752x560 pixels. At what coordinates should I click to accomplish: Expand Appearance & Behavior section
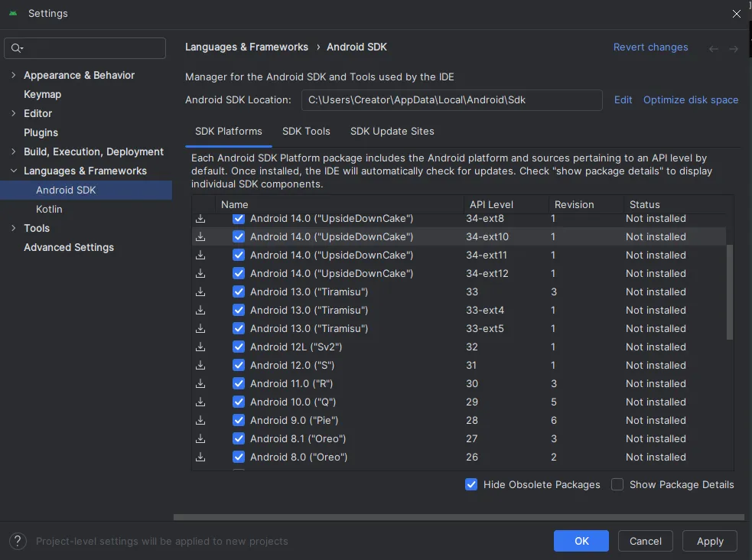point(14,75)
